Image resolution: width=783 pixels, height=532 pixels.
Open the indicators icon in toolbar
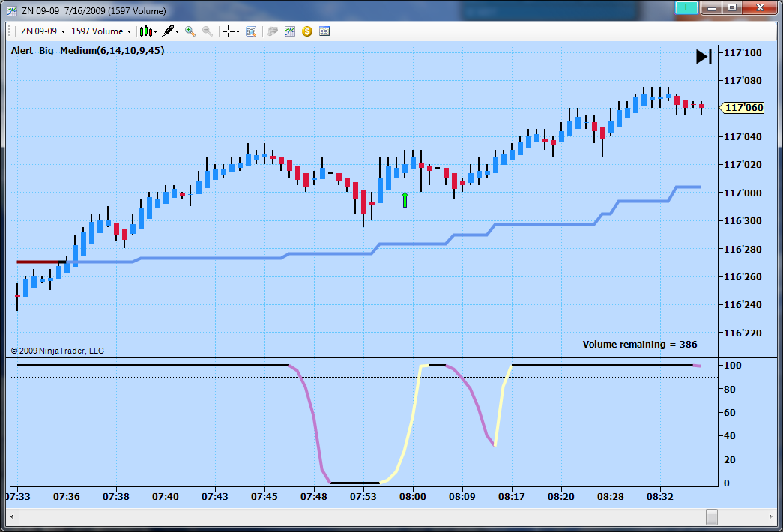(290, 31)
